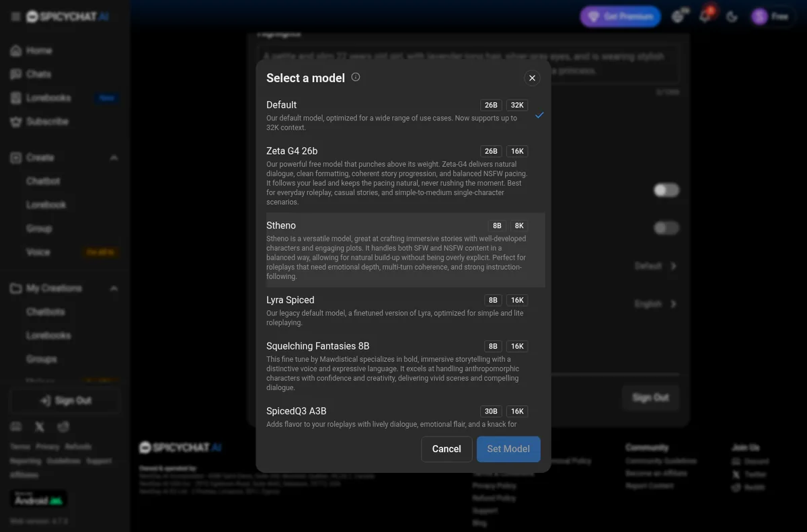Flip the toggle directly above the Default setting row
This screenshot has height=532, width=807.
pos(666,228)
